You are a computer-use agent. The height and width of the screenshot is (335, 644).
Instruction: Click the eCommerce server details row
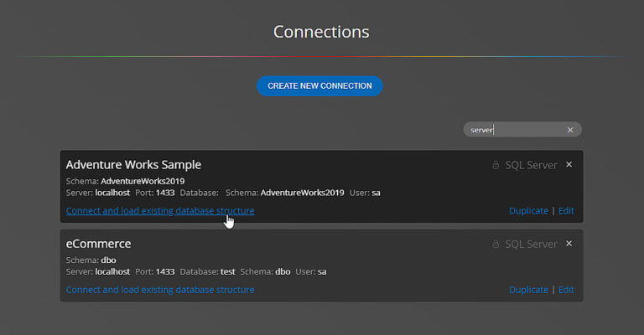pyautogui.click(x=195, y=271)
